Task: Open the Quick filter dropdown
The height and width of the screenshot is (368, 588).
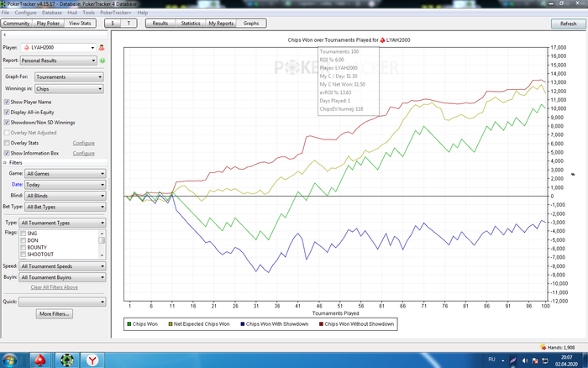Action: coord(62,302)
